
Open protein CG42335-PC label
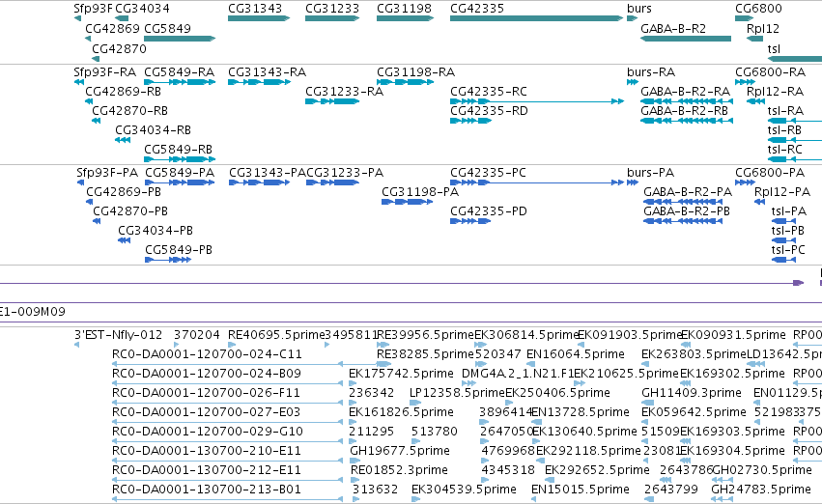click(488, 173)
